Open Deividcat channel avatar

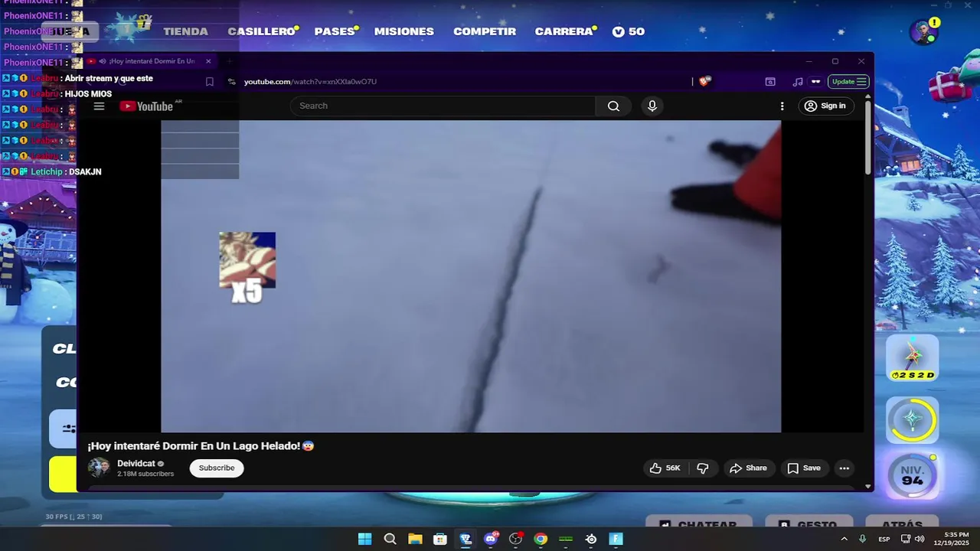pyautogui.click(x=99, y=468)
